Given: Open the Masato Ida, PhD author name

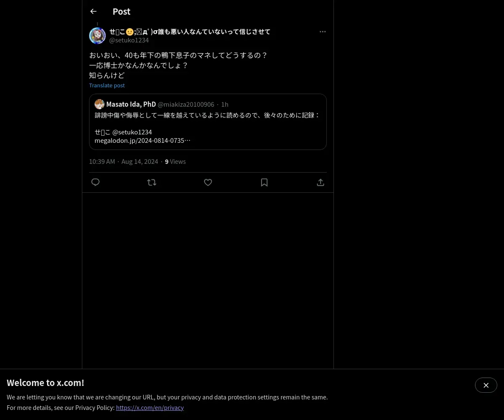Looking at the screenshot, I should point(131,104).
